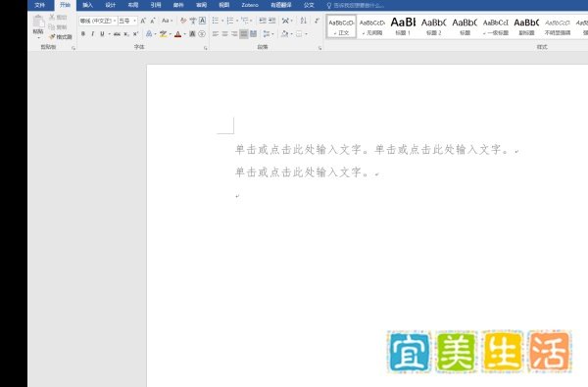This screenshot has height=387, width=588.
Task: Click the superscript icon
Action: coord(135,34)
